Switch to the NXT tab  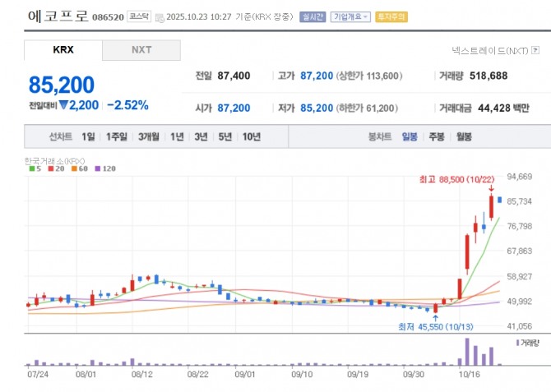coord(141,50)
